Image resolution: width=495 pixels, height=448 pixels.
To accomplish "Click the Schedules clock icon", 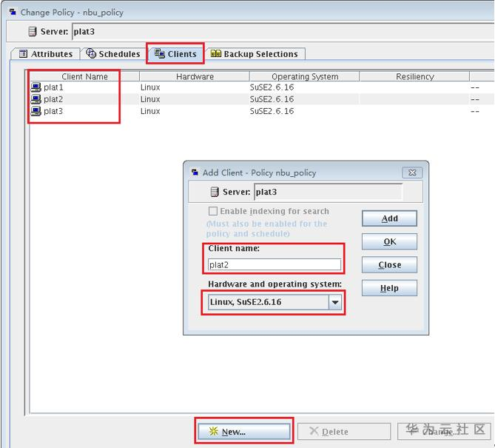I will pyautogui.click(x=91, y=53).
